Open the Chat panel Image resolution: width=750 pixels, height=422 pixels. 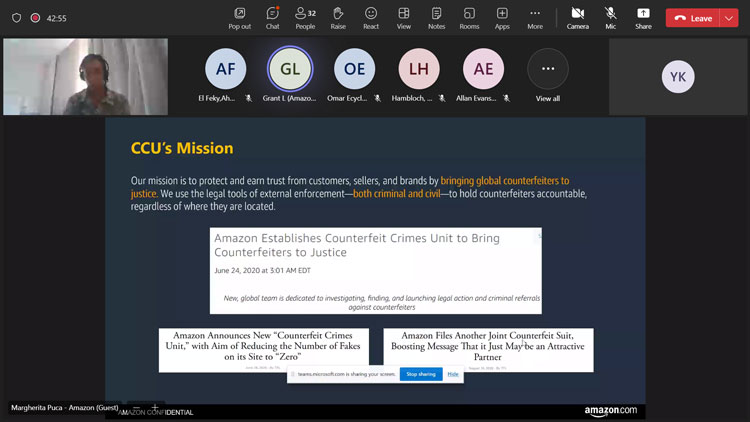click(x=272, y=17)
